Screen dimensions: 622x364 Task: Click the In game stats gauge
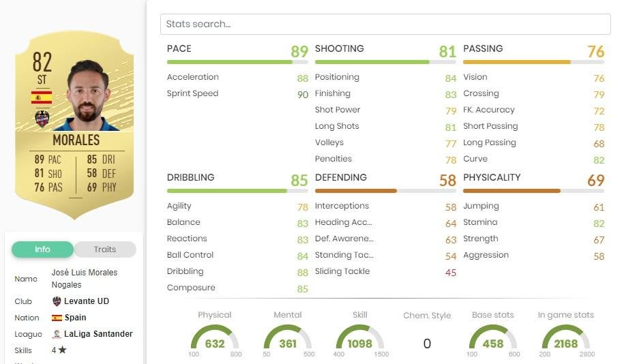tap(565, 339)
